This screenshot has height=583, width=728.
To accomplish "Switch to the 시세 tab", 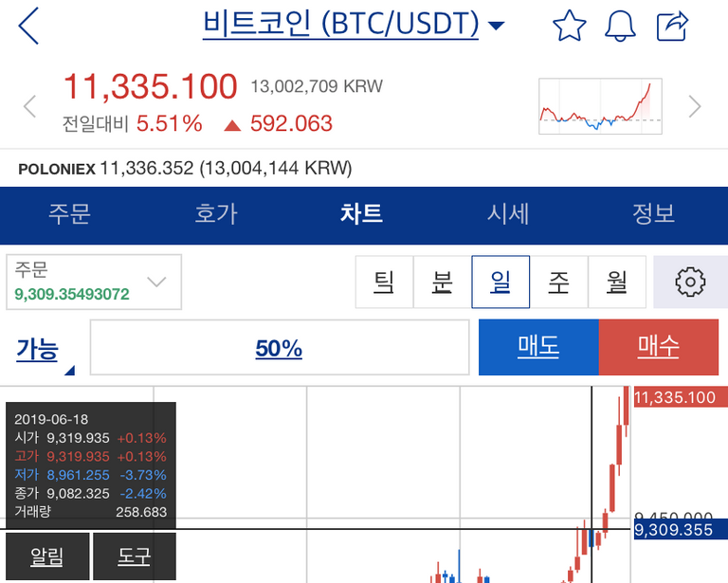I will [508, 213].
